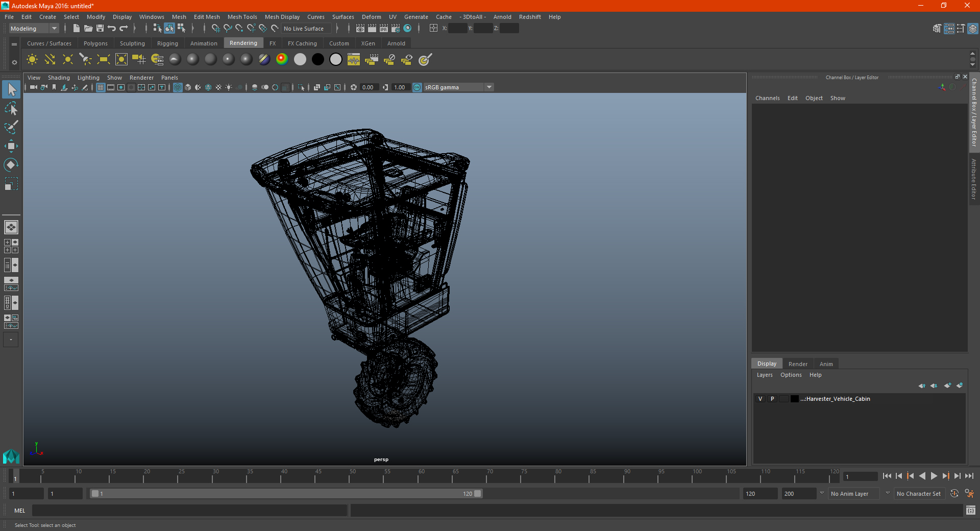The height and width of the screenshot is (531, 980).
Task: Switch to the Render layer tab
Action: pos(798,364)
